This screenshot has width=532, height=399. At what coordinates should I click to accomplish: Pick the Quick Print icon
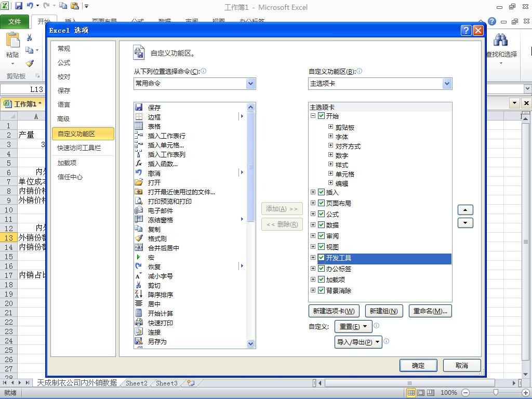[x=139, y=322]
